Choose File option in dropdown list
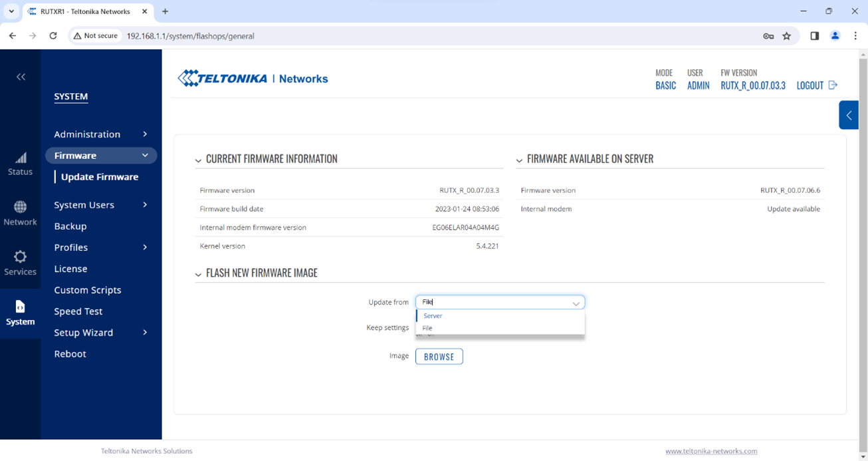Screen dimensions: 868x461 (427, 328)
